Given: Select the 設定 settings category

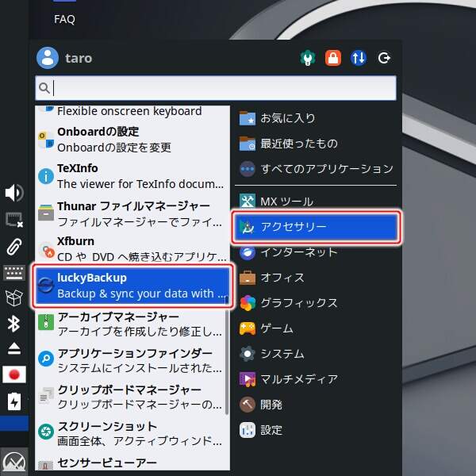Looking at the screenshot, I should 316,430.
